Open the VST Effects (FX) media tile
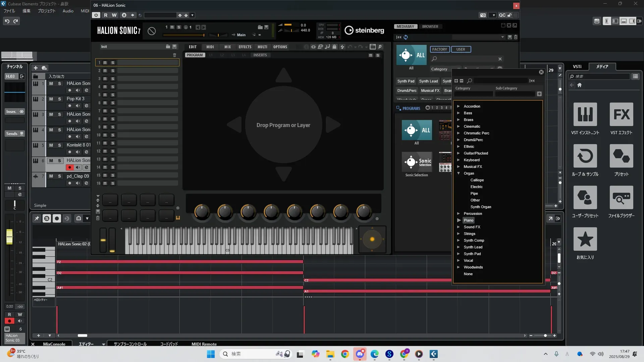644x362 pixels. tap(621, 115)
